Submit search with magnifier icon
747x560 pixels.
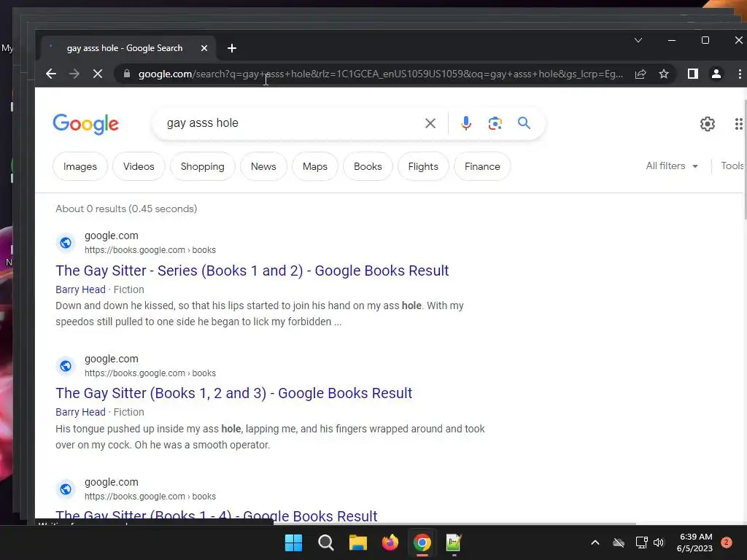(x=524, y=123)
